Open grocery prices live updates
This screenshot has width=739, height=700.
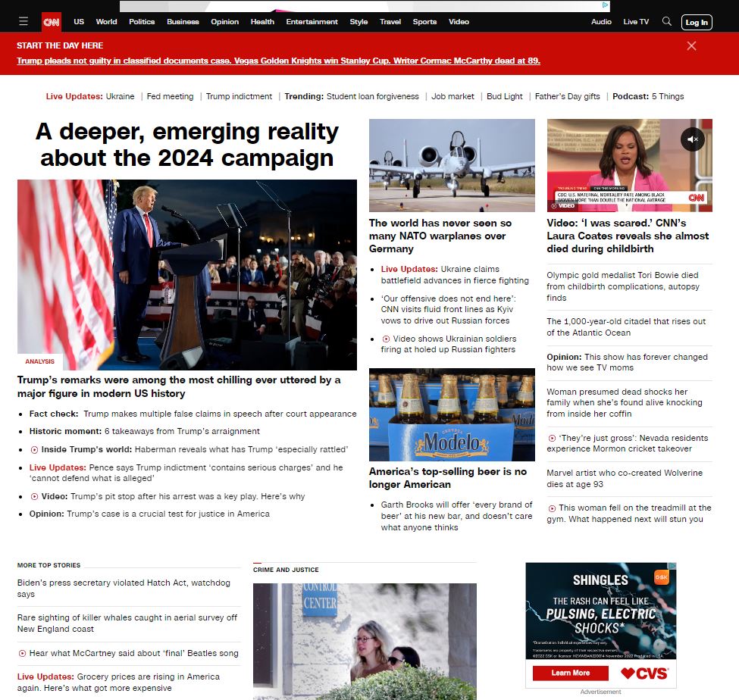coord(119,682)
